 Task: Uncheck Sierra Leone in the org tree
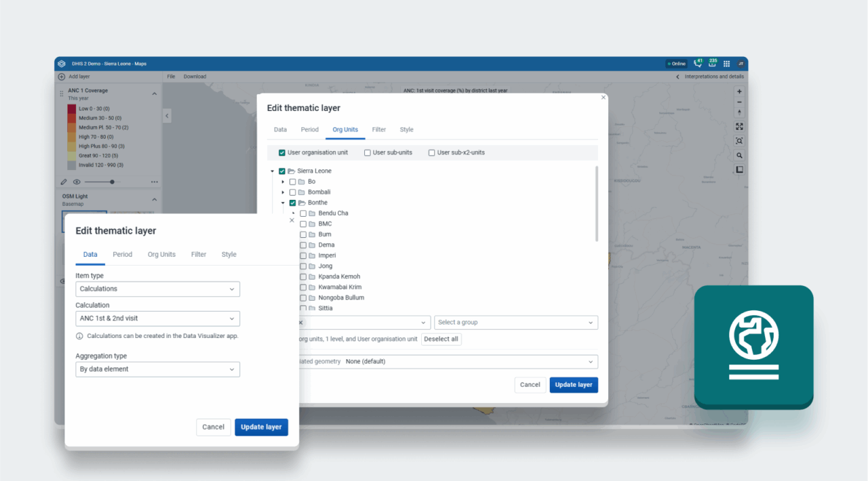tap(282, 171)
